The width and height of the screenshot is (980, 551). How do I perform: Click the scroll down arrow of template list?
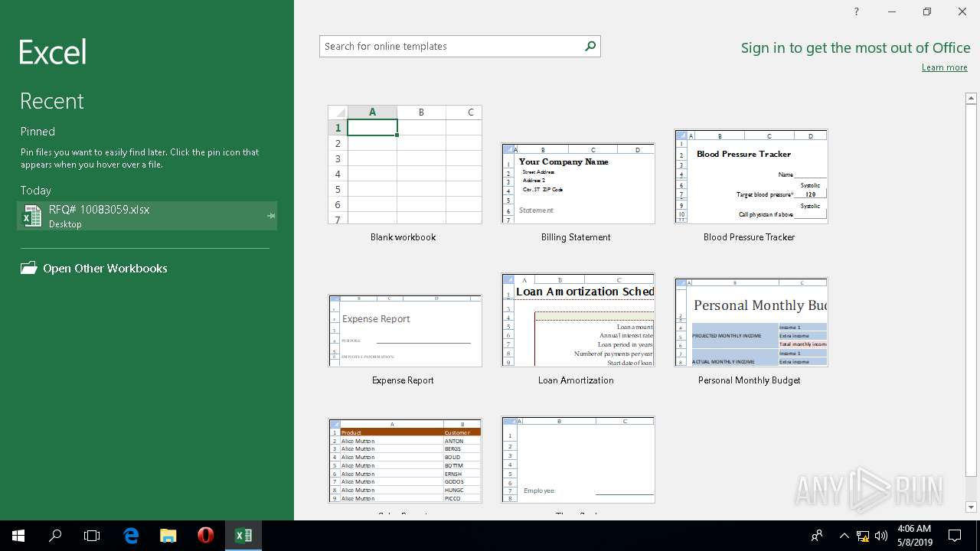coord(971,507)
